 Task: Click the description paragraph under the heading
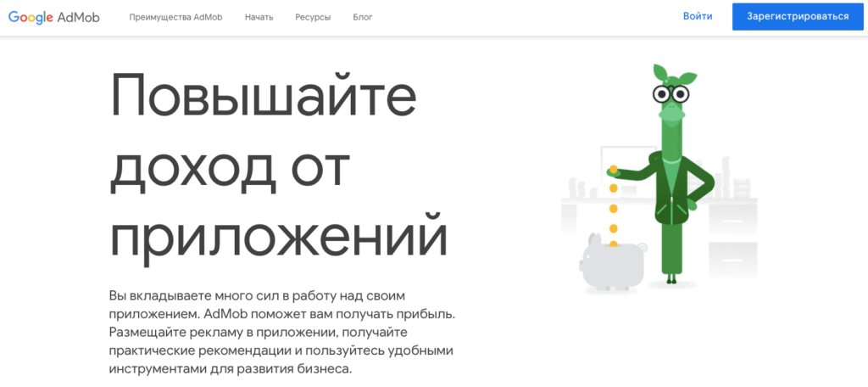point(281,333)
